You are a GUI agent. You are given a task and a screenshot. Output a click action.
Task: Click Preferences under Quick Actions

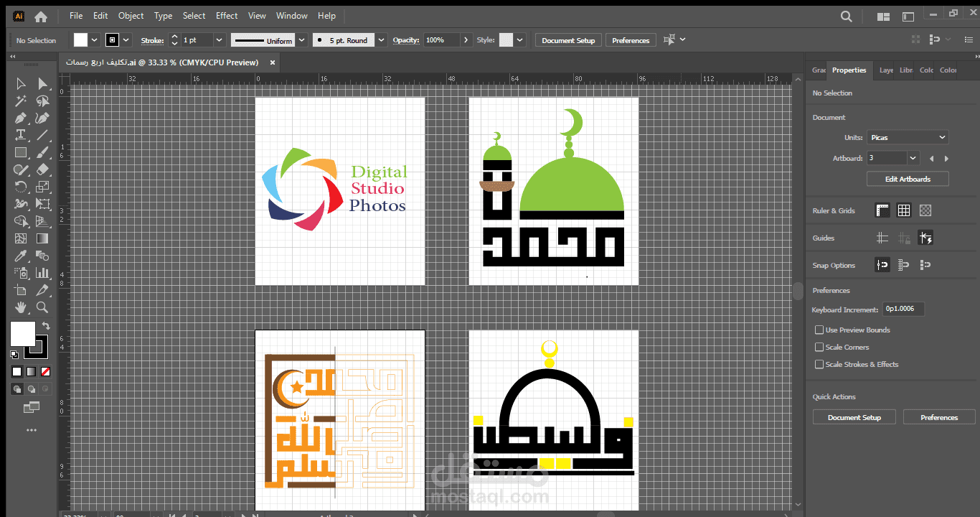[939, 417]
